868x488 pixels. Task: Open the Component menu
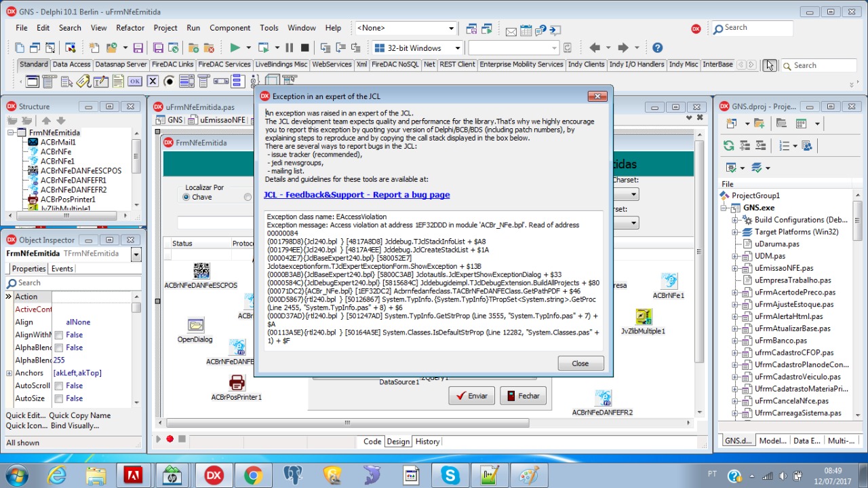tap(230, 28)
